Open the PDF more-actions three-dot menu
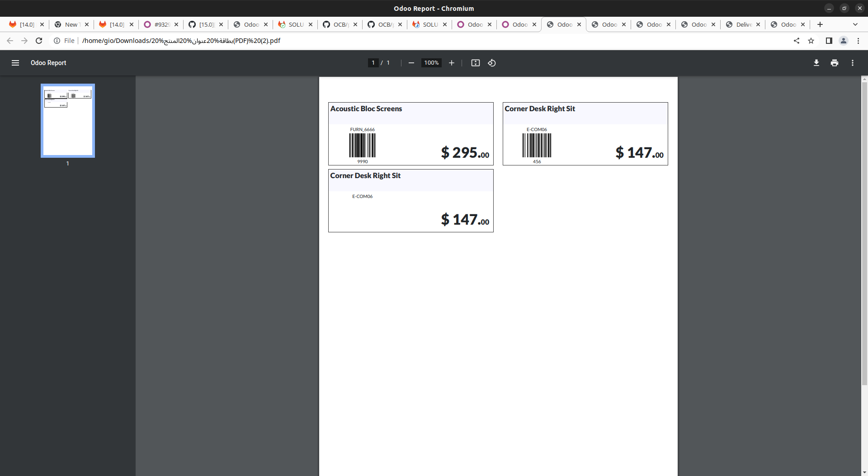This screenshot has height=476, width=868. (853, 63)
